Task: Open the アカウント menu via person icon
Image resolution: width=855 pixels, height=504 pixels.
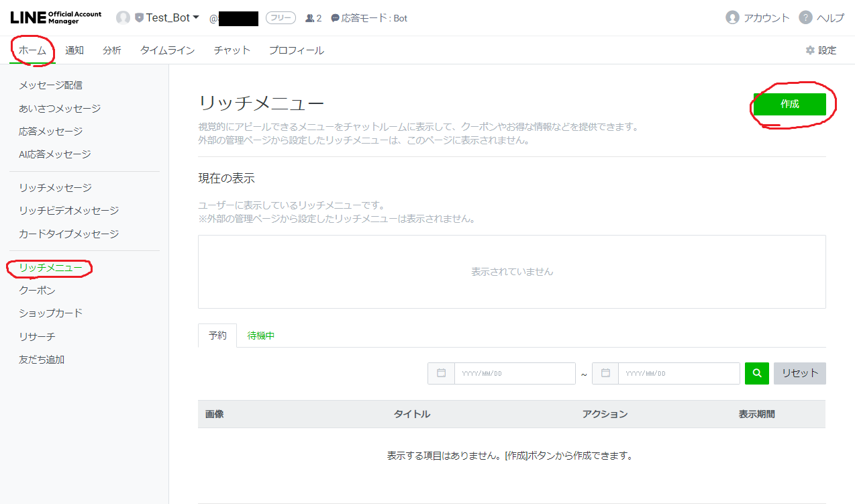Action: pos(731,18)
